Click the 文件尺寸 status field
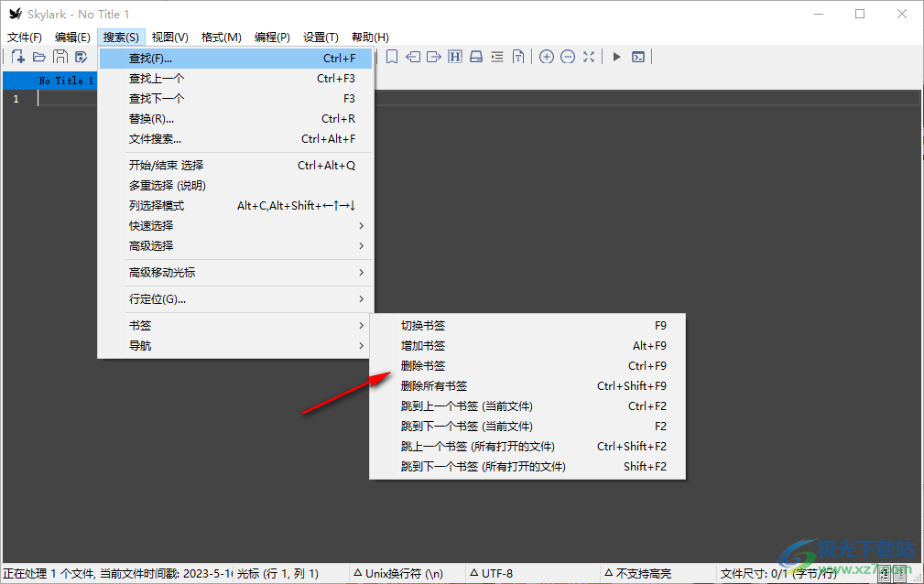Viewport: 924px width, 584px height. coord(778,573)
